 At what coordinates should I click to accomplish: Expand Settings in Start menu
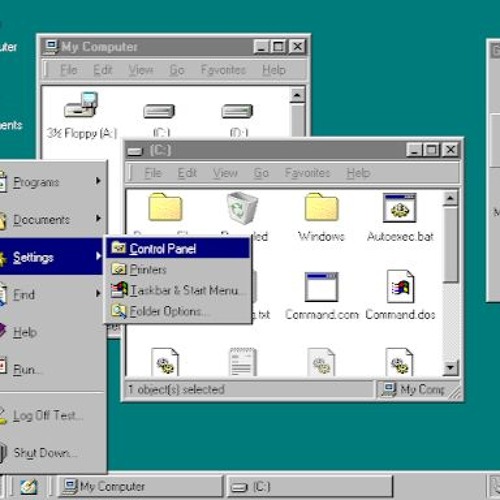click(51, 257)
